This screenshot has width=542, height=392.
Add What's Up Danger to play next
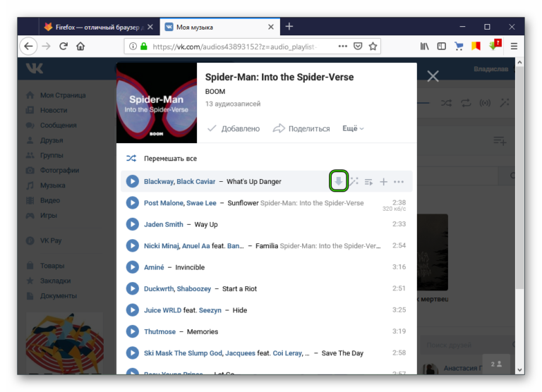tap(368, 182)
